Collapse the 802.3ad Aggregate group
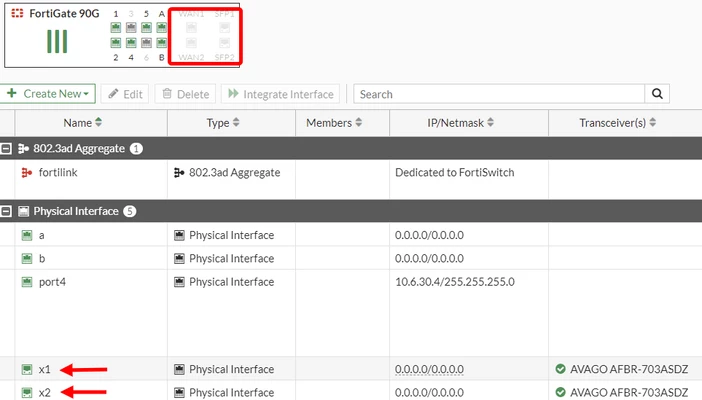 click(x=6, y=149)
